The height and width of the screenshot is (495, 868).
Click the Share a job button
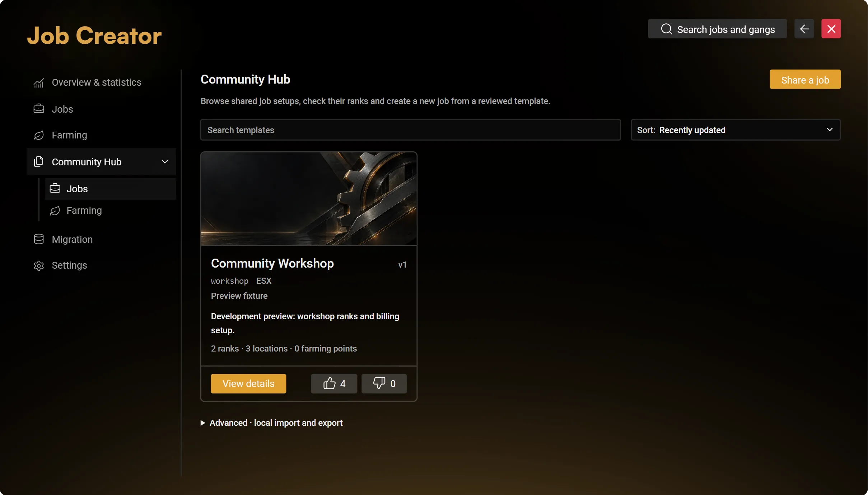click(805, 79)
